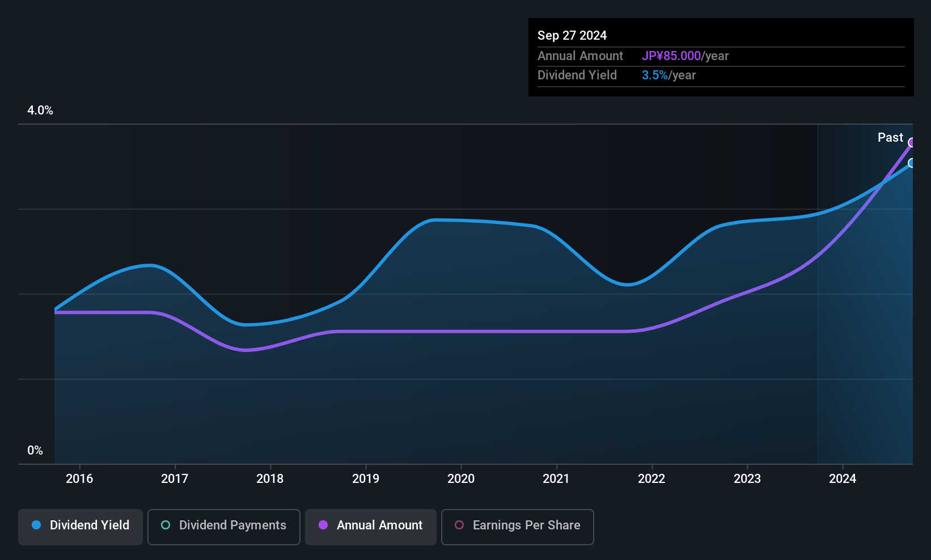Click the 2021 x-axis label

point(556,478)
